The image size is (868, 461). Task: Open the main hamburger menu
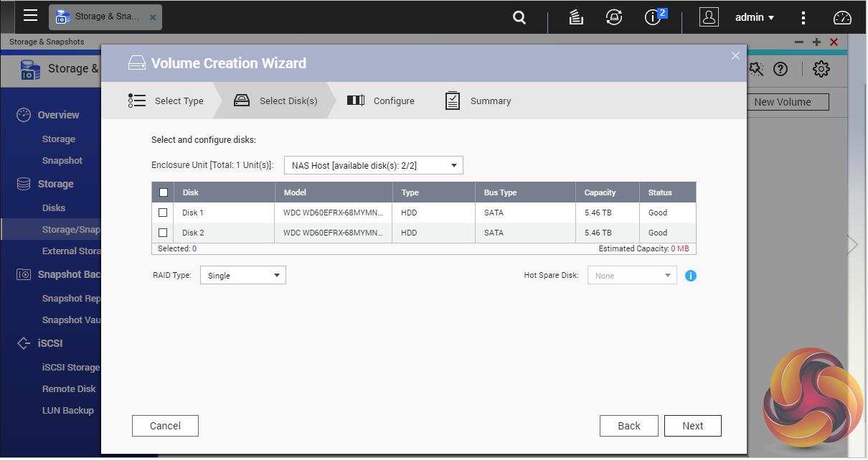30,16
